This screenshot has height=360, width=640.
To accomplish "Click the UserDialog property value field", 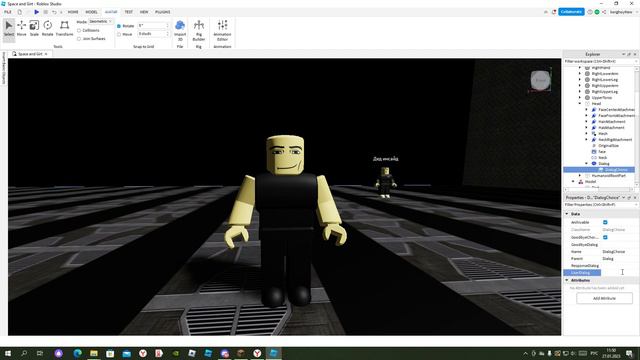I will tap(620, 273).
